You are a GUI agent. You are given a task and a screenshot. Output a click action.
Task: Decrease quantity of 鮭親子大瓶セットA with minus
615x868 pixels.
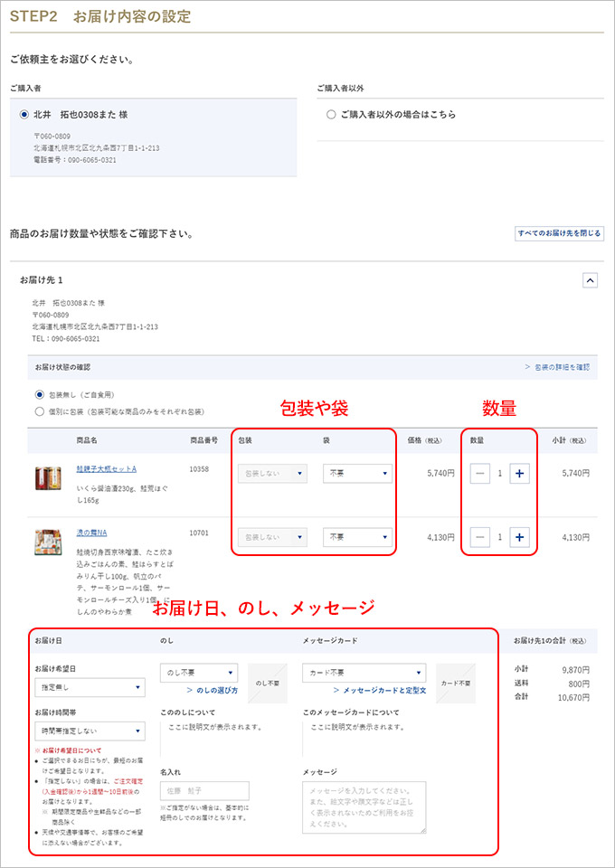click(480, 474)
